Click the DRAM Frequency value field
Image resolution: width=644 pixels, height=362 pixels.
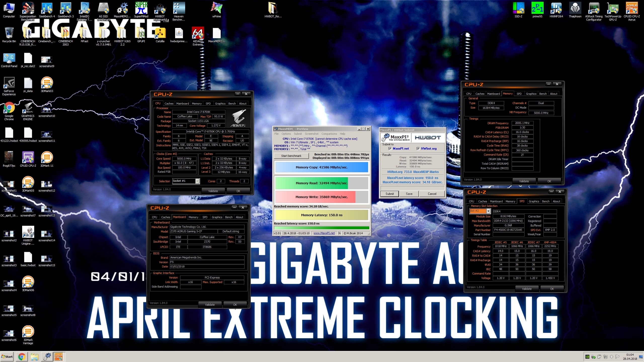(x=522, y=123)
